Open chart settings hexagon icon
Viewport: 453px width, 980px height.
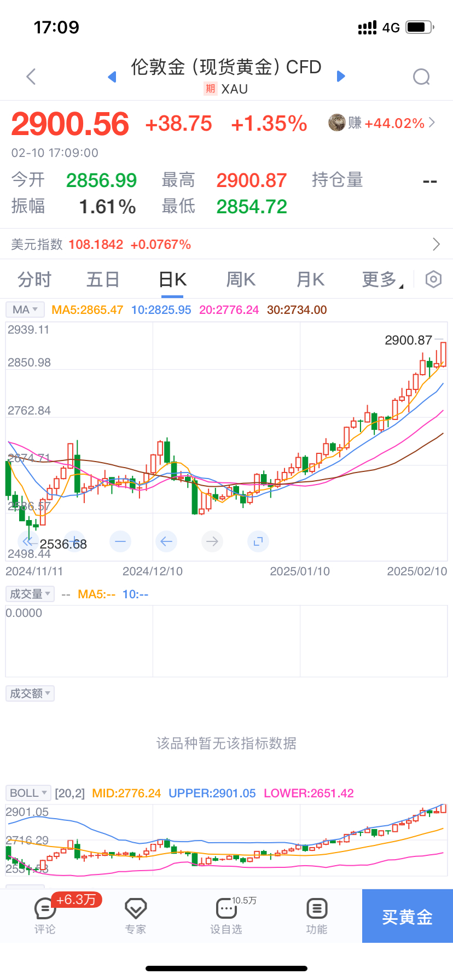433,279
